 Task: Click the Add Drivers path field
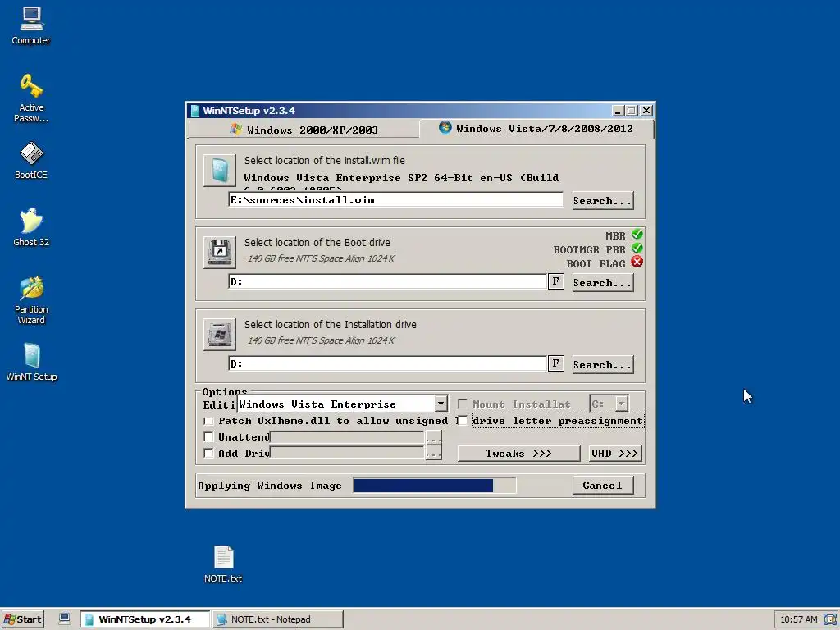coord(347,453)
